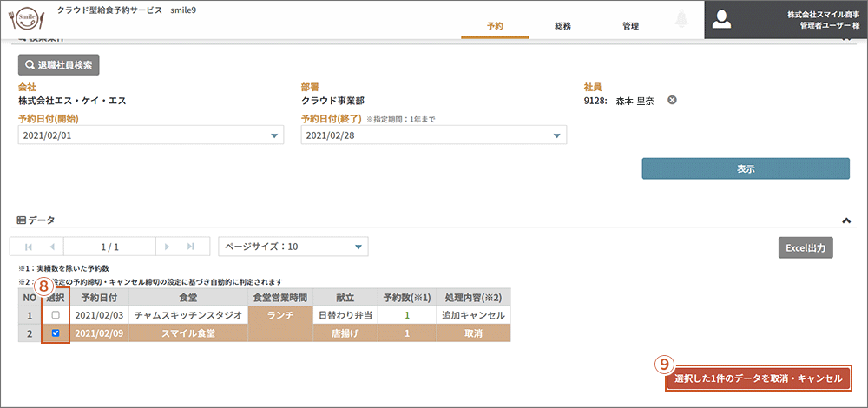This screenshot has width=868, height=408.
Task: Switch to the 予約 tab
Action: pos(495,26)
